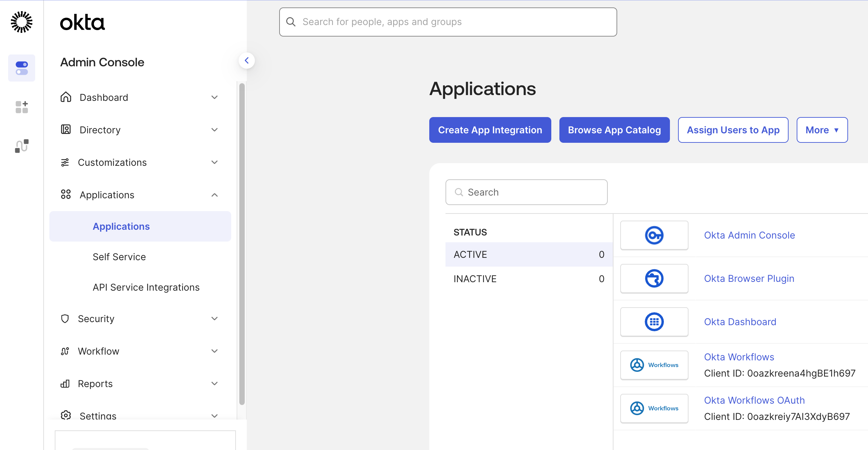Open the apps-plus grid icon in left rail
Screen dimensions: 868x450
pyautogui.click(x=22, y=107)
